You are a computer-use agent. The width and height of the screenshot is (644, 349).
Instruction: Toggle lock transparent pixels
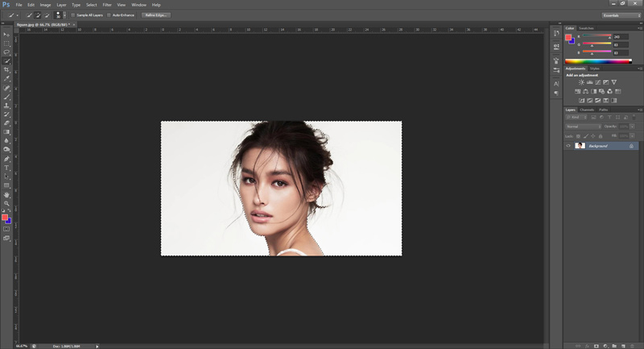(x=578, y=136)
